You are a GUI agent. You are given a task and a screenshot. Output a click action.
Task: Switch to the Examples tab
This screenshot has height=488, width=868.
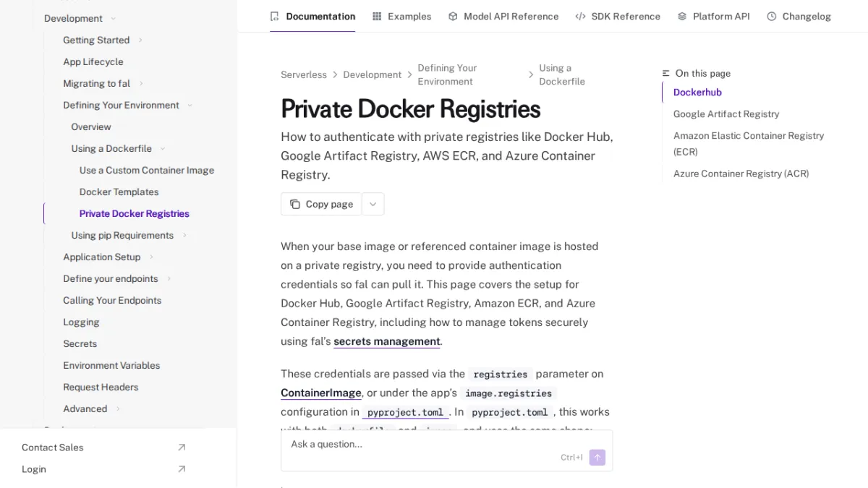pos(401,16)
